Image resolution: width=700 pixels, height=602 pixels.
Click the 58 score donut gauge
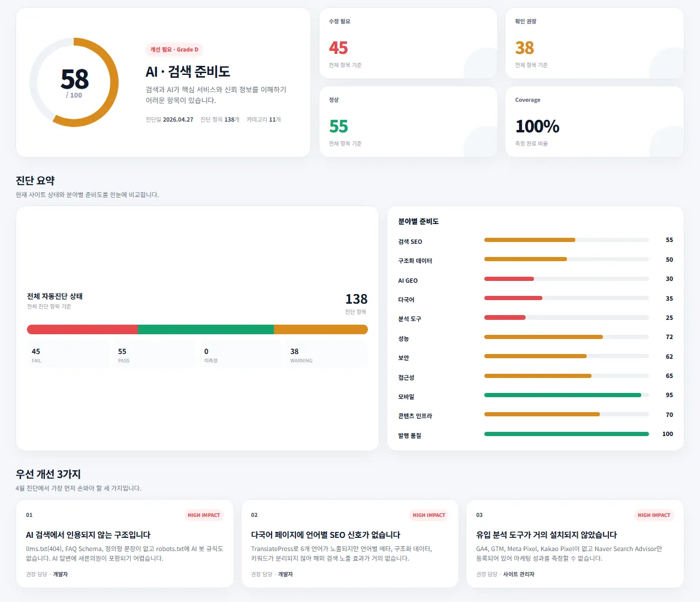pyautogui.click(x=74, y=82)
